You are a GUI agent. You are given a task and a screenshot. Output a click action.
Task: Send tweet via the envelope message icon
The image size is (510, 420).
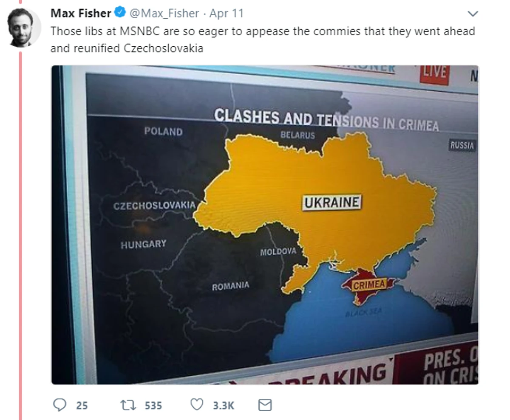click(265, 405)
